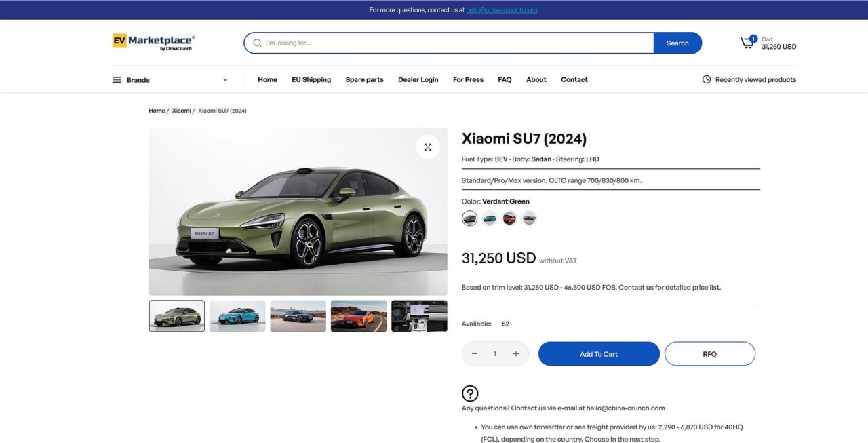Expand the car image to fullscreen

428,147
